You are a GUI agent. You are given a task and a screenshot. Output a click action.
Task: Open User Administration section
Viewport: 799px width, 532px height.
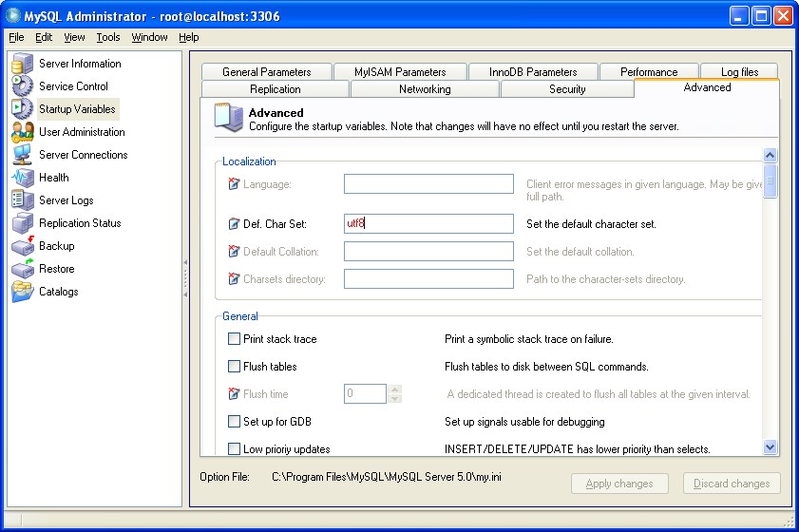tap(82, 132)
